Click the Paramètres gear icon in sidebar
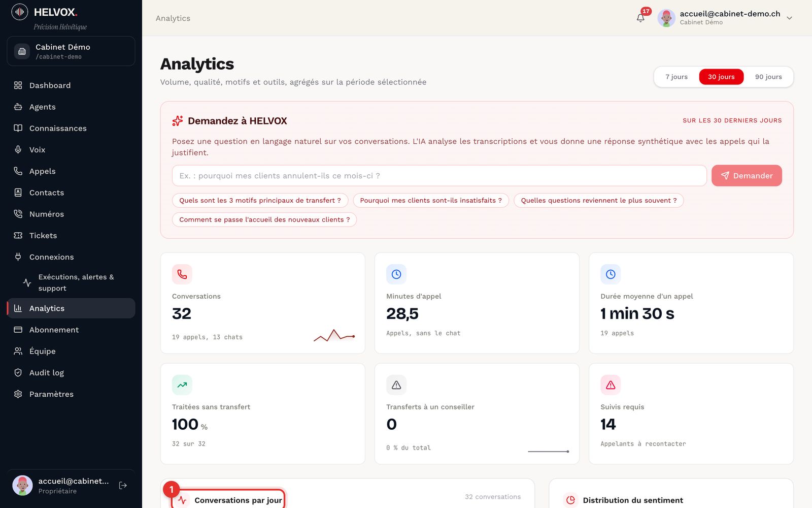 [x=18, y=394]
